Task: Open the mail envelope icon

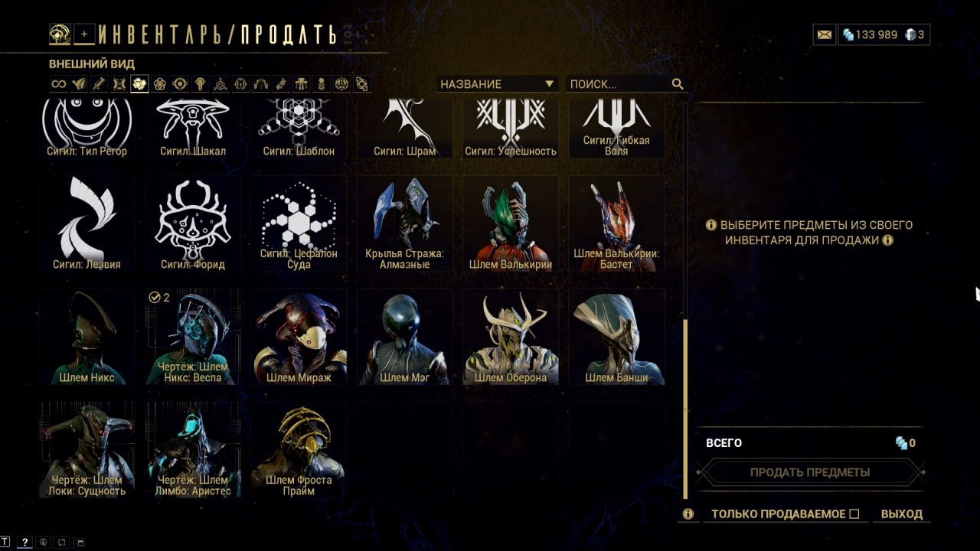Action: click(824, 34)
